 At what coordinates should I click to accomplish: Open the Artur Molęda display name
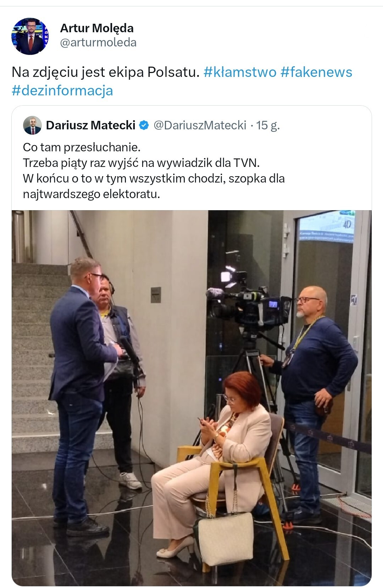pos(97,28)
